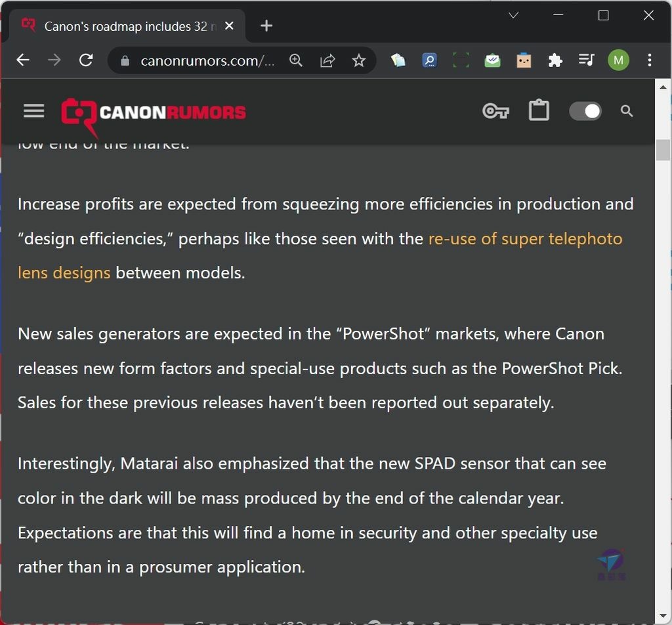This screenshot has width=672, height=625.
Task: Open the Extensions puzzle menu
Action: click(555, 60)
